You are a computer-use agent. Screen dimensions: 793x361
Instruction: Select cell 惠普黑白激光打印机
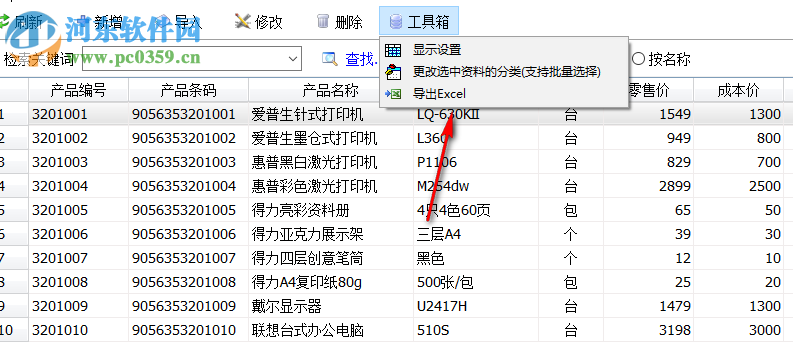pos(331,162)
